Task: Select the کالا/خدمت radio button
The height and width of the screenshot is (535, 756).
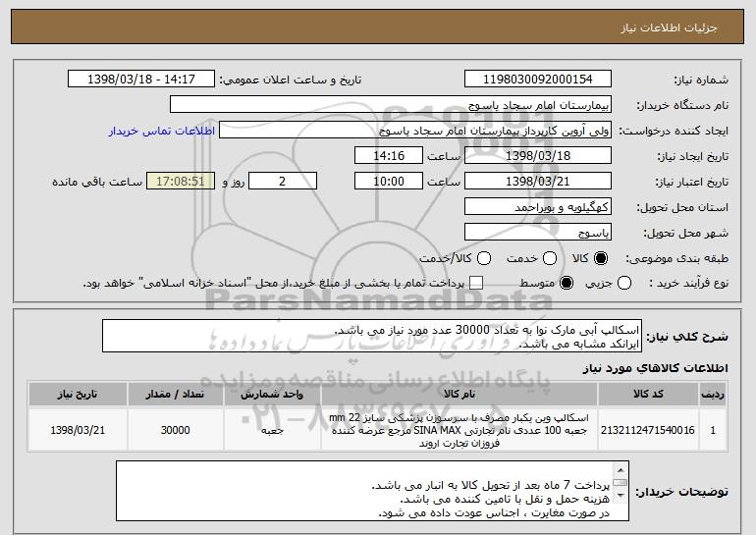Action: (x=484, y=258)
